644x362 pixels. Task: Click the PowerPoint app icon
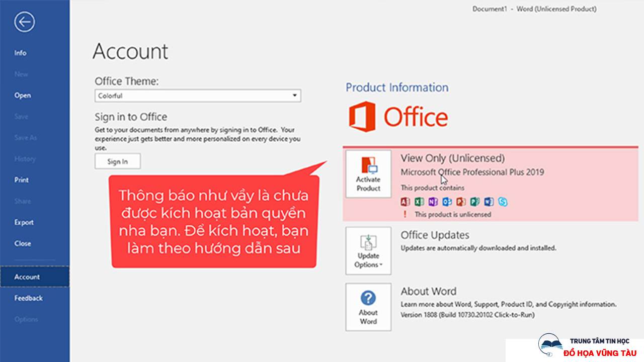pyautogui.click(x=461, y=202)
